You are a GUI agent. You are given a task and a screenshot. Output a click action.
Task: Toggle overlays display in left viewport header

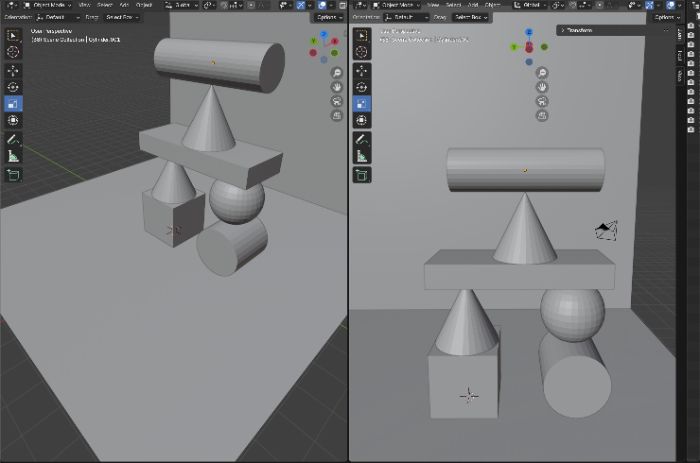[322, 5]
